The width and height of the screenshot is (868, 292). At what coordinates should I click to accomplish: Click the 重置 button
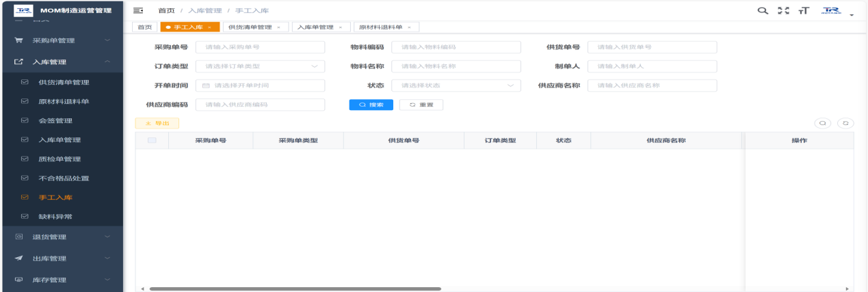click(421, 105)
